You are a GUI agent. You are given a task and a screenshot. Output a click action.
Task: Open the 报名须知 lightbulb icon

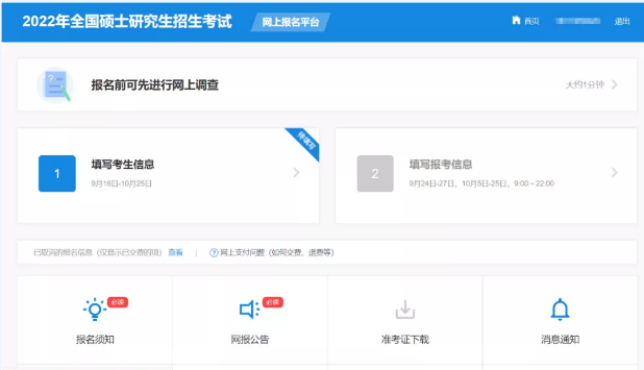[95, 309]
